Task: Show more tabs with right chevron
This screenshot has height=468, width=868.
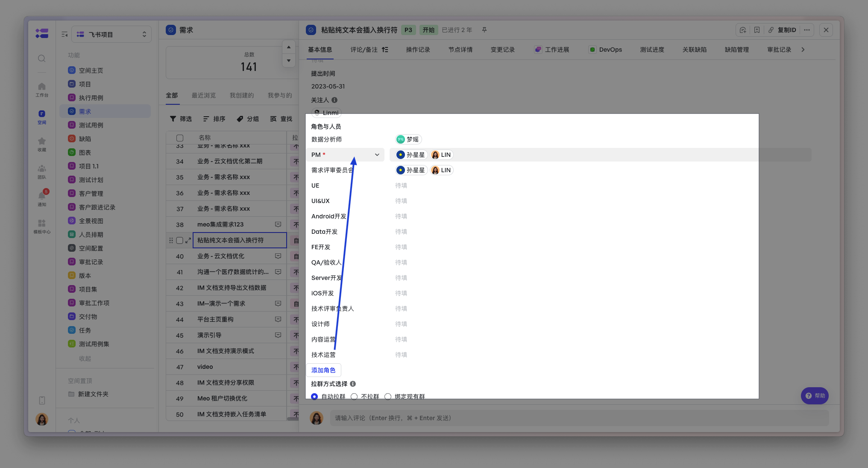Action: point(803,50)
